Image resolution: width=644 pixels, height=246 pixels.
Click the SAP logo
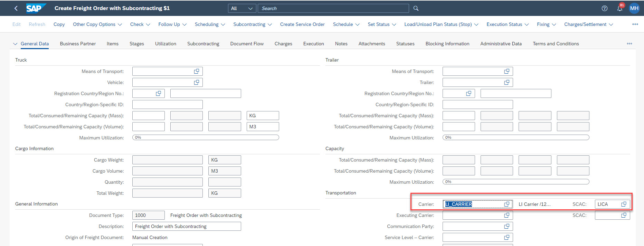pos(36,8)
